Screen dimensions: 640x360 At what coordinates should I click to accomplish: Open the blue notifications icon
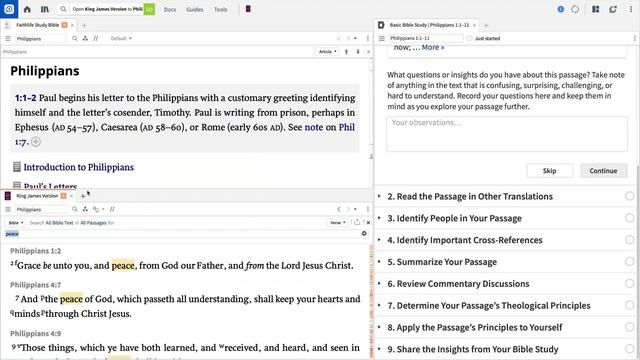click(560, 9)
